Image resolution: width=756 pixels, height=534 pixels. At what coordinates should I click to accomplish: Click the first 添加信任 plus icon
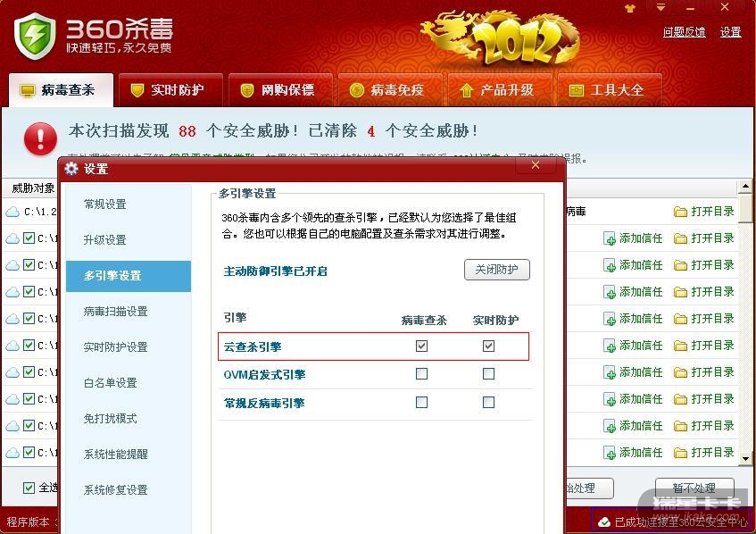(x=610, y=238)
